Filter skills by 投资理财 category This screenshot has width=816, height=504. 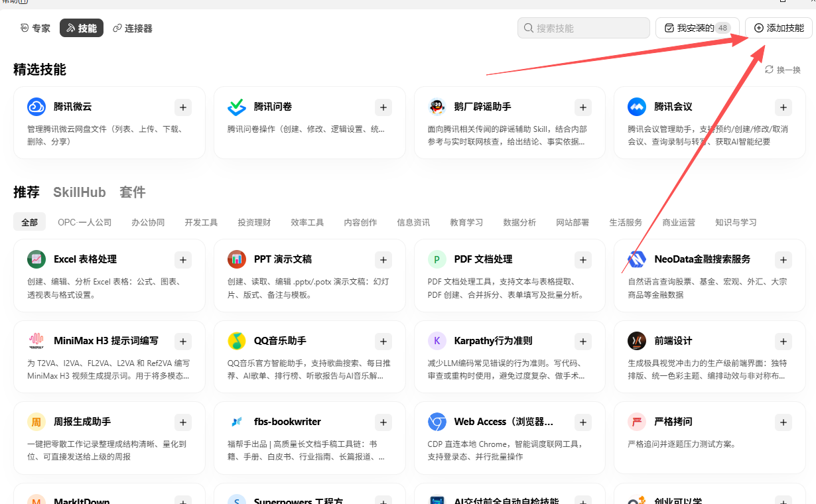(x=254, y=222)
